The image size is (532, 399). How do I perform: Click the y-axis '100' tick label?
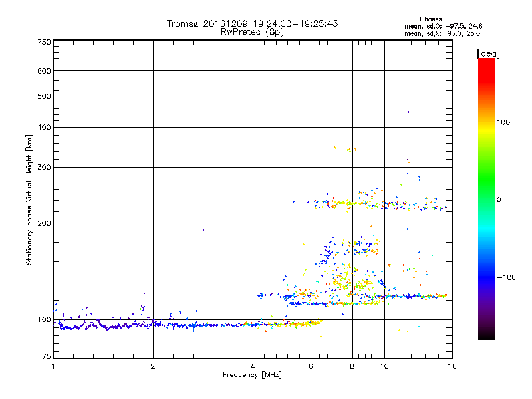pos(44,319)
